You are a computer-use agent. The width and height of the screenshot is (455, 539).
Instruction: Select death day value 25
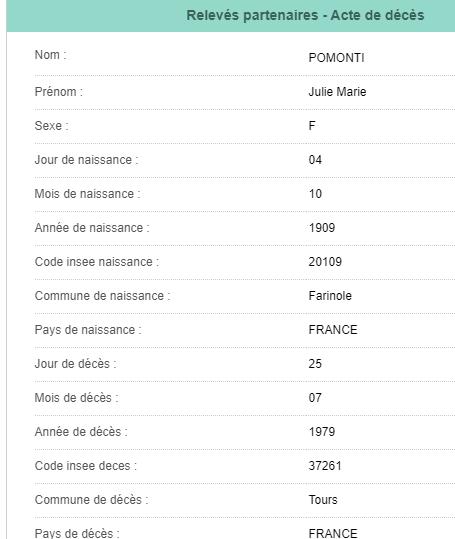coord(315,364)
